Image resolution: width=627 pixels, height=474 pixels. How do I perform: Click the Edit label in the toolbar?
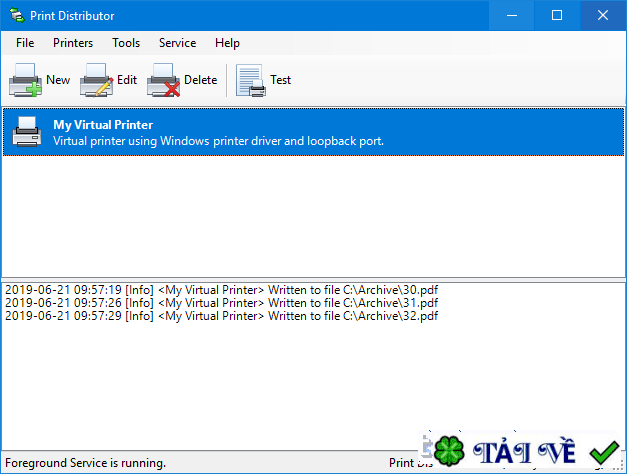click(x=127, y=80)
